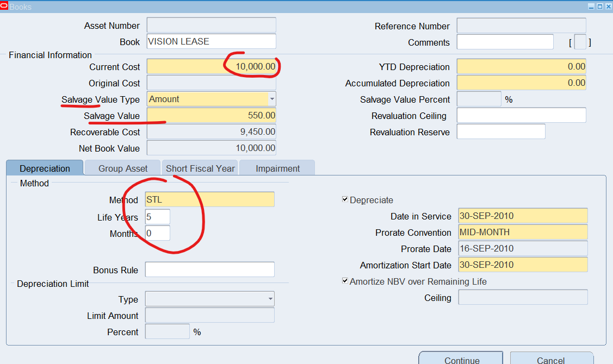Viewport: 613px width, 364px height.
Task: Go to the Impairment tab
Action: (x=277, y=168)
